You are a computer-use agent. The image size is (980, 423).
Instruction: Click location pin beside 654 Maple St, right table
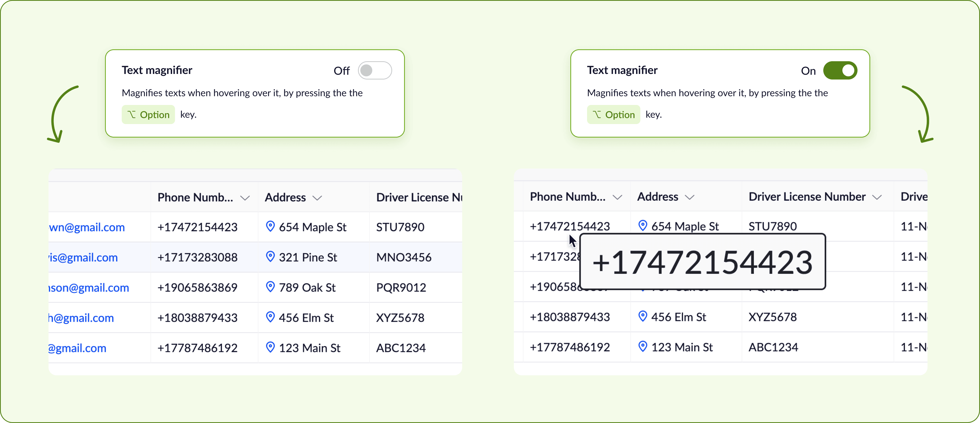tap(642, 226)
